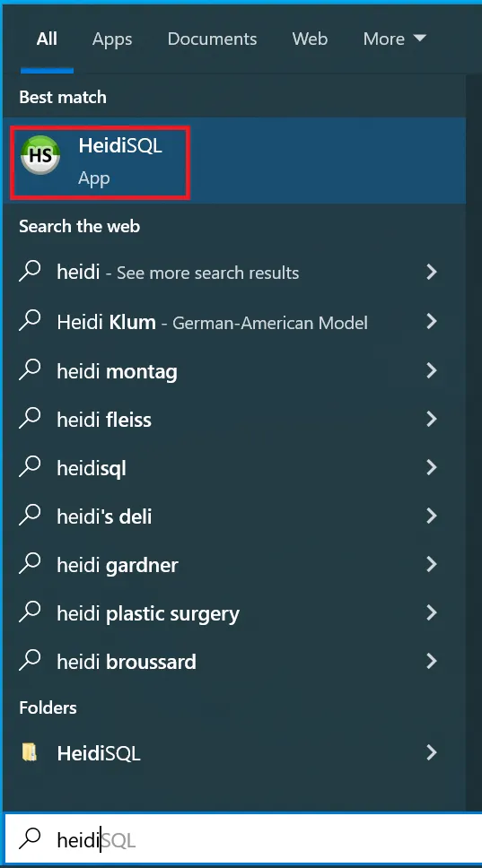Expand the chevron for heidi plastic surgery

[x=432, y=612]
